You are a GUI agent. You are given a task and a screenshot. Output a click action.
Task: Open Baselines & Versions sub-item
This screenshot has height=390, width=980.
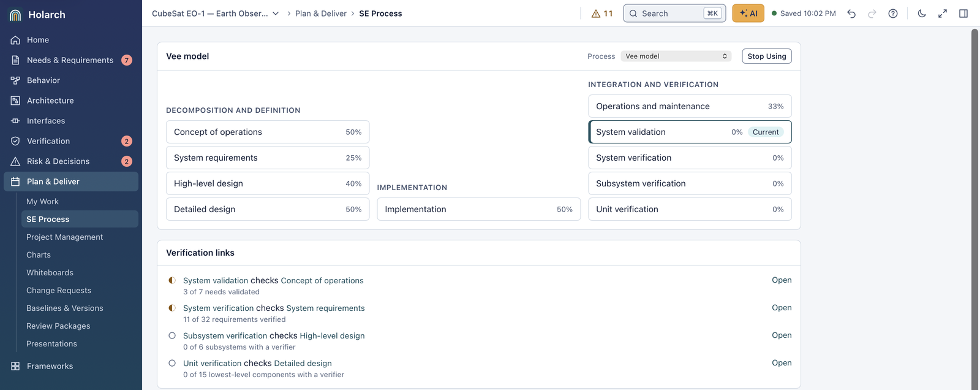pos(80,308)
